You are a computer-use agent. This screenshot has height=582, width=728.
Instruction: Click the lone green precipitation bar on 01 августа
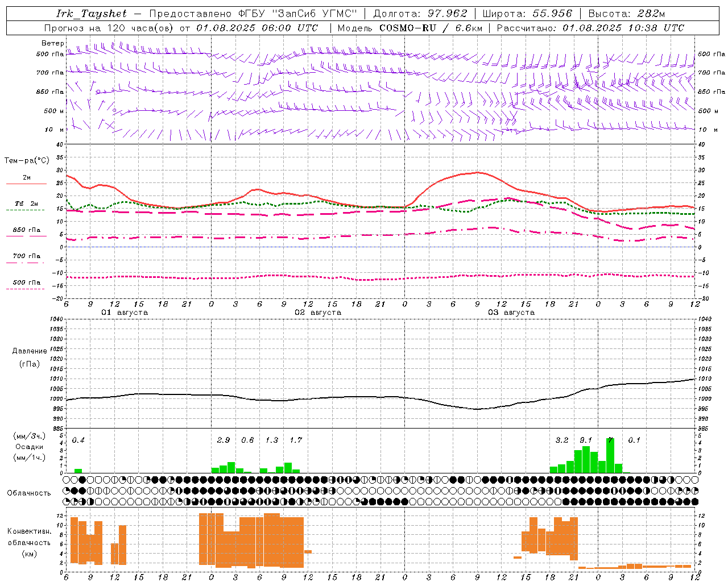point(78,471)
